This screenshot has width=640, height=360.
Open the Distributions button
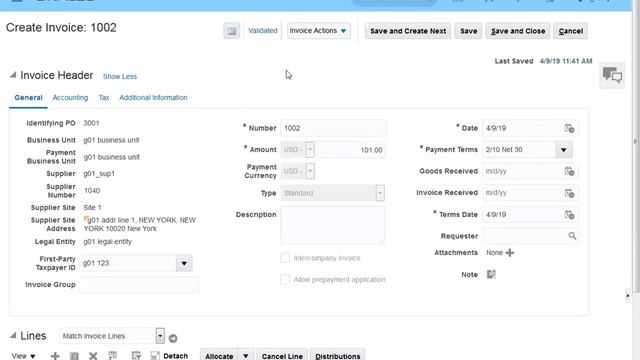(338, 356)
